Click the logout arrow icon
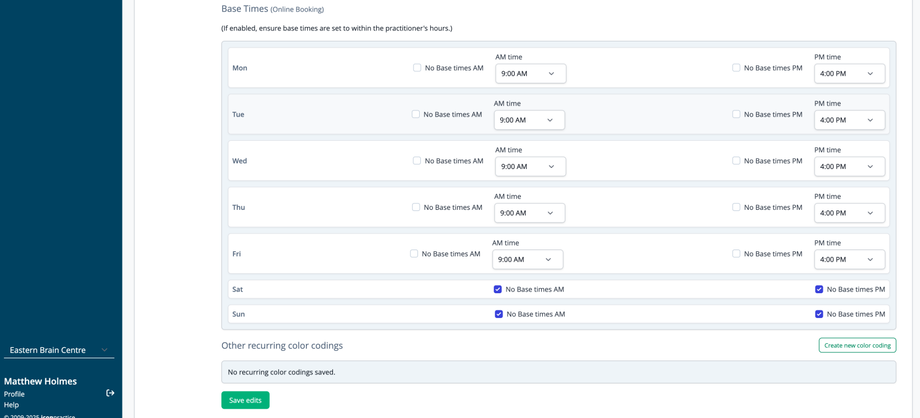920x418 pixels. coord(110,393)
